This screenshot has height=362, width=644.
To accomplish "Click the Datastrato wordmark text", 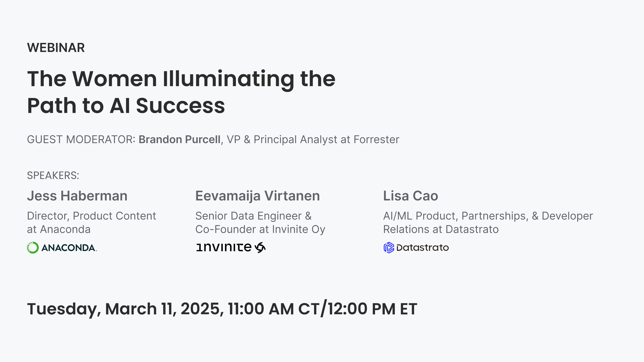I will [x=422, y=248].
